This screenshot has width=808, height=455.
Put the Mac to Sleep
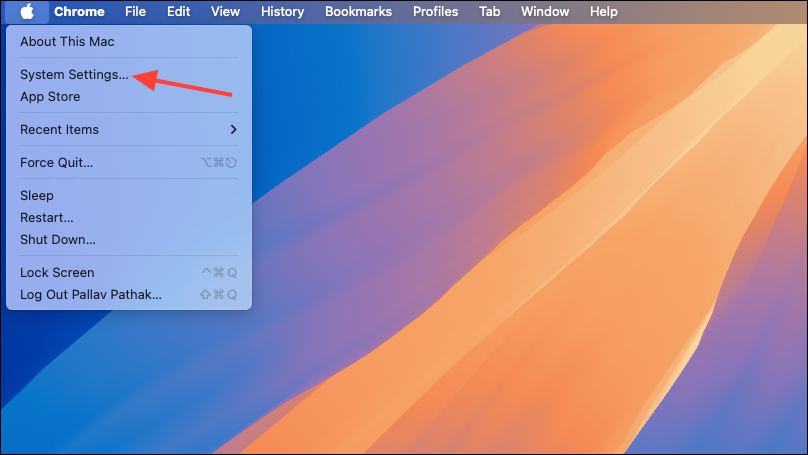pyautogui.click(x=129, y=196)
